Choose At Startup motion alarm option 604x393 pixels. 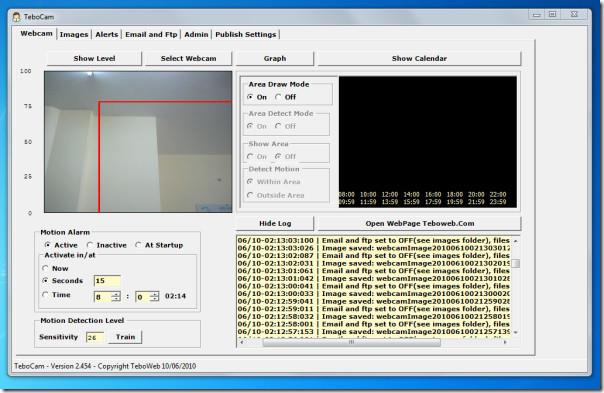pyautogui.click(x=138, y=245)
